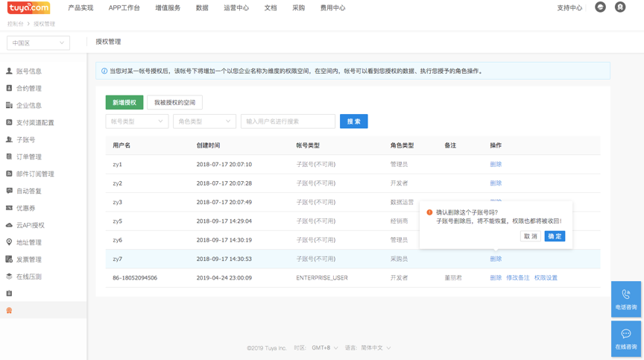
Task: Click the username cell zy3
Action: point(118,202)
